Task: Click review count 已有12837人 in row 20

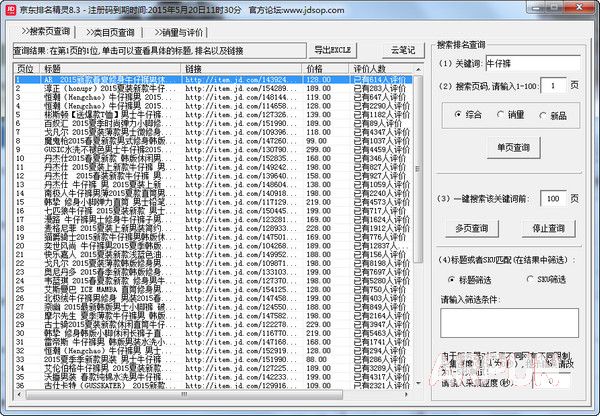Action: coord(380,246)
